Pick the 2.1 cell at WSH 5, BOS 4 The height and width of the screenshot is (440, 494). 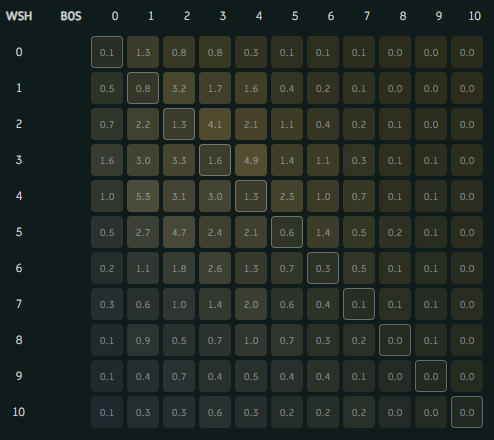pos(251,232)
